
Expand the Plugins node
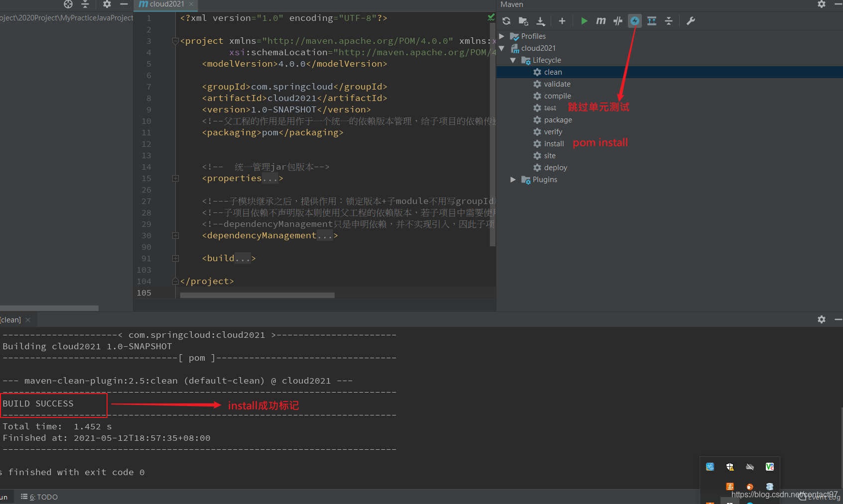pyautogui.click(x=513, y=180)
